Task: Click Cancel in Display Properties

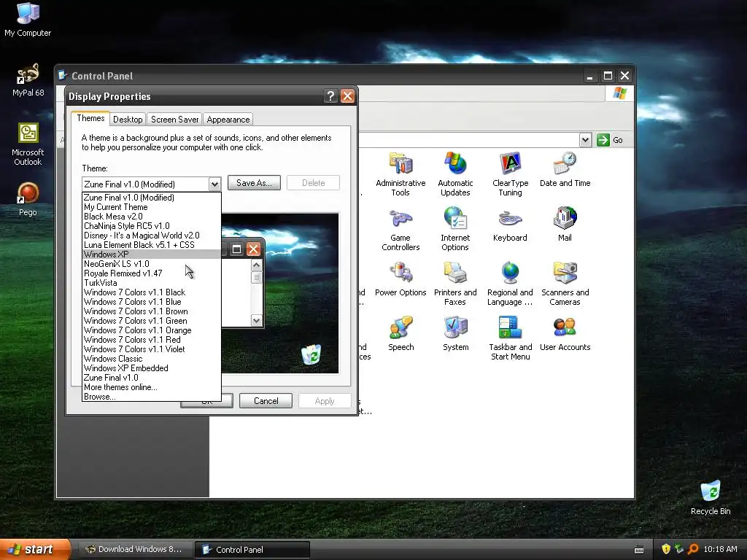Action: pos(266,401)
